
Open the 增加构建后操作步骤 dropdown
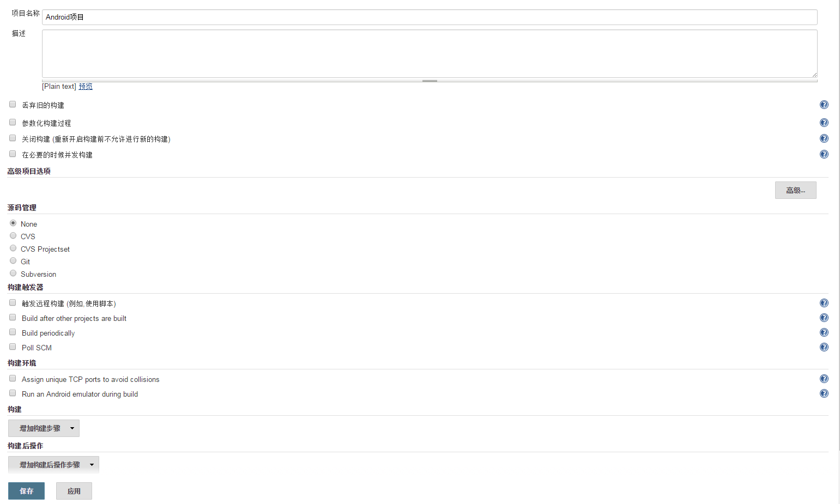point(53,465)
